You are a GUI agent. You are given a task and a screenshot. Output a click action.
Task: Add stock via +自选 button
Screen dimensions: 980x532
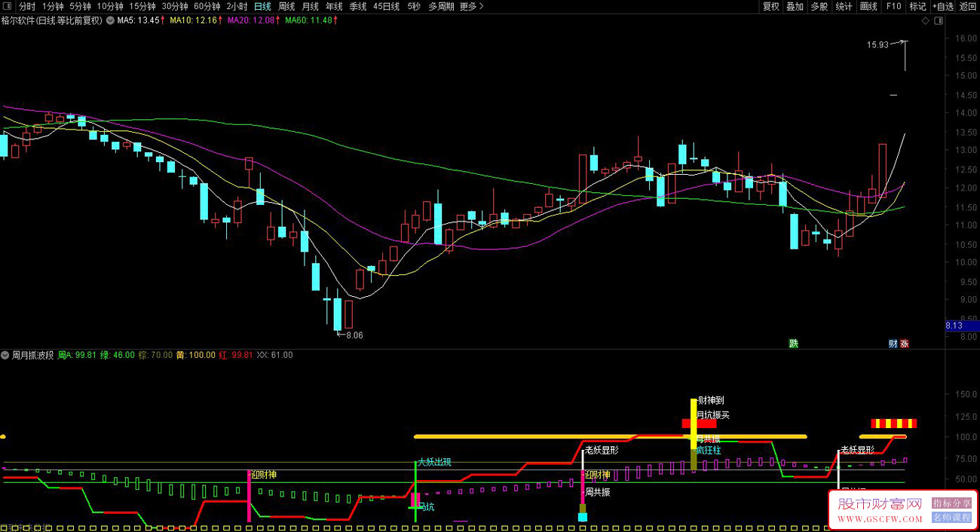pyautogui.click(x=942, y=6)
